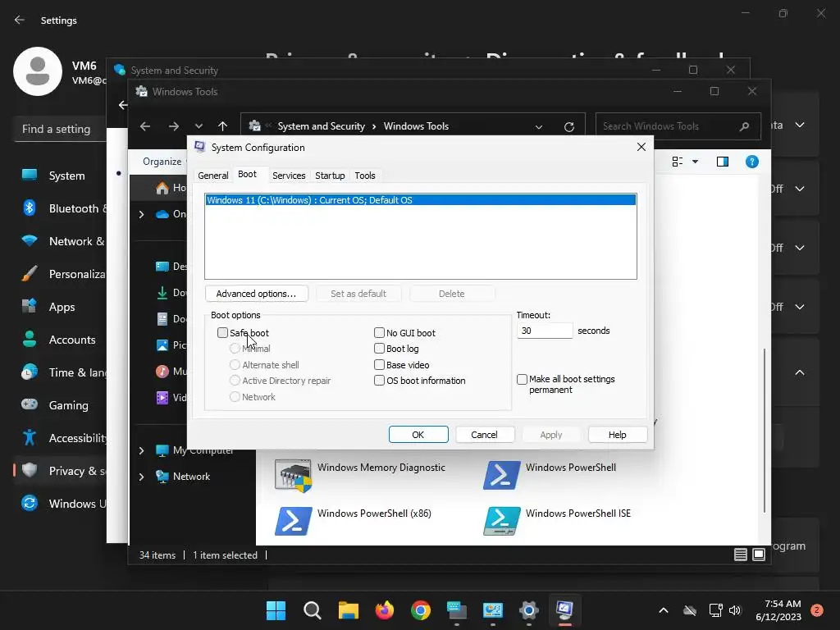Switch to the Tools tab
840x630 pixels.
click(365, 176)
